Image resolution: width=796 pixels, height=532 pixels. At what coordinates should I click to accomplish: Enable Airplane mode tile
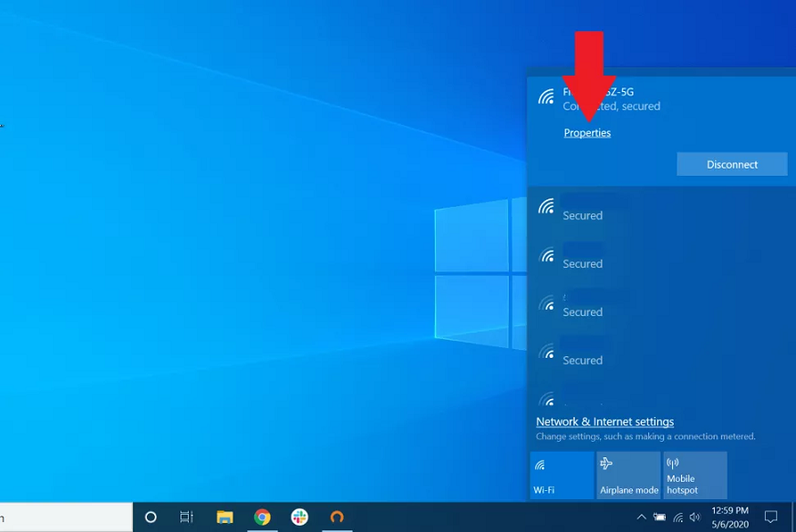pyautogui.click(x=628, y=475)
